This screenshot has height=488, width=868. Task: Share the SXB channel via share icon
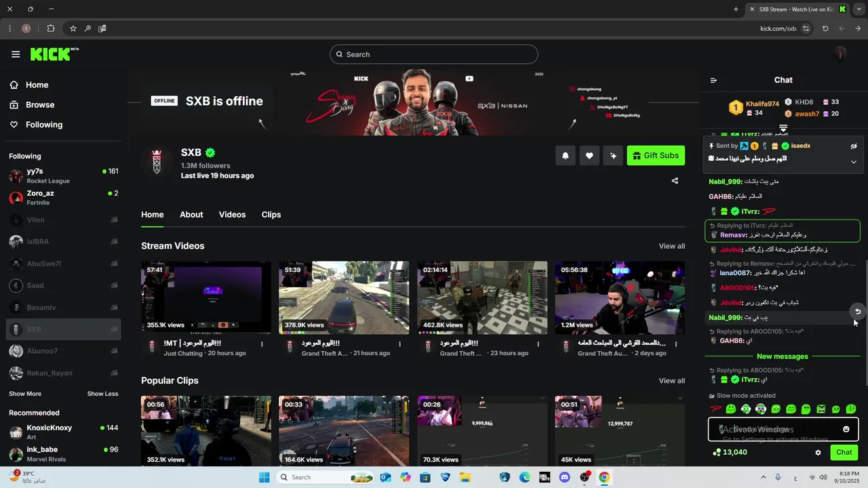(675, 181)
